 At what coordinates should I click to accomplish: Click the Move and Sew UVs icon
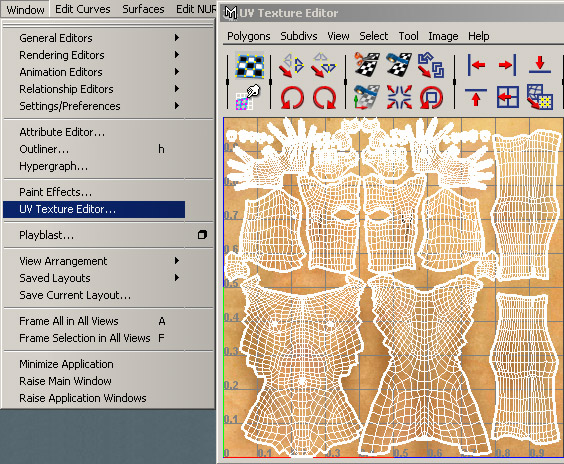[367, 97]
